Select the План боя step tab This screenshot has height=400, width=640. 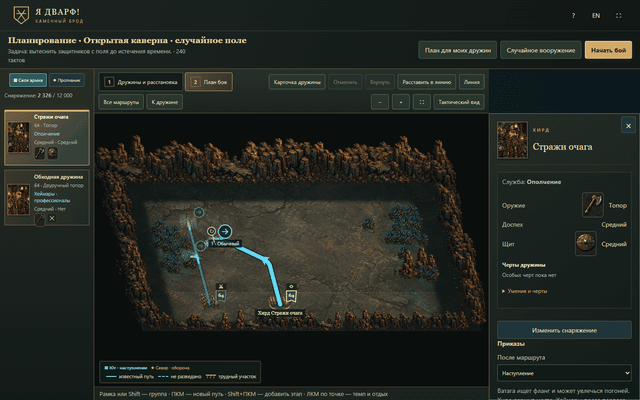click(x=209, y=82)
